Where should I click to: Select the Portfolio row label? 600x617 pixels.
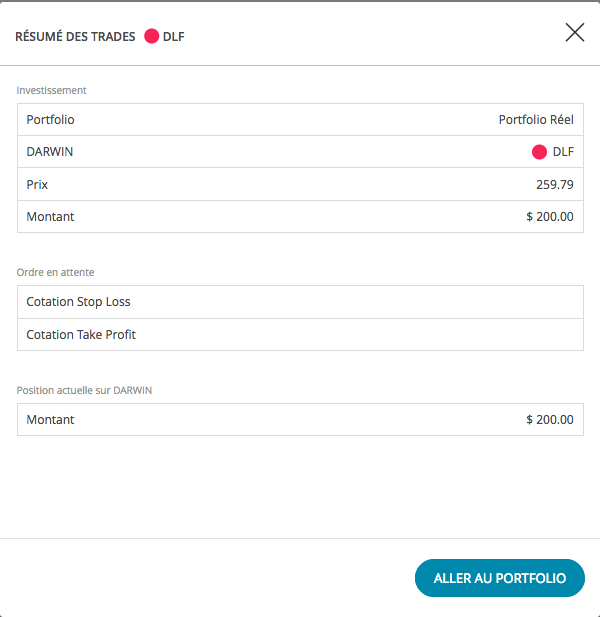coord(50,120)
